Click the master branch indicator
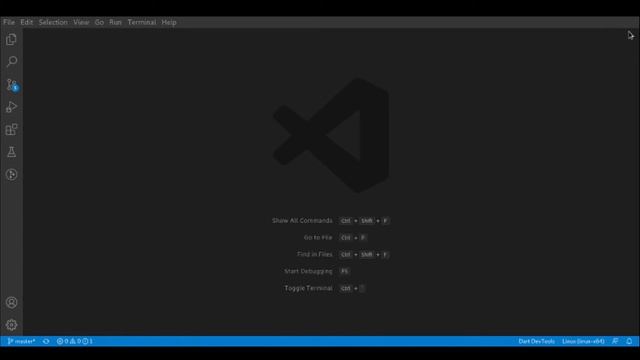The width and height of the screenshot is (640, 360). point(21,341)
